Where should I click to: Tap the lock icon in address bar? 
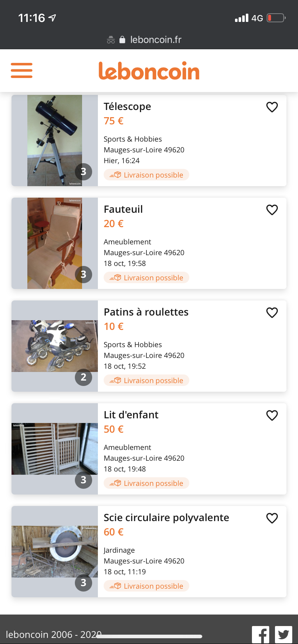(x=122, y=40)
